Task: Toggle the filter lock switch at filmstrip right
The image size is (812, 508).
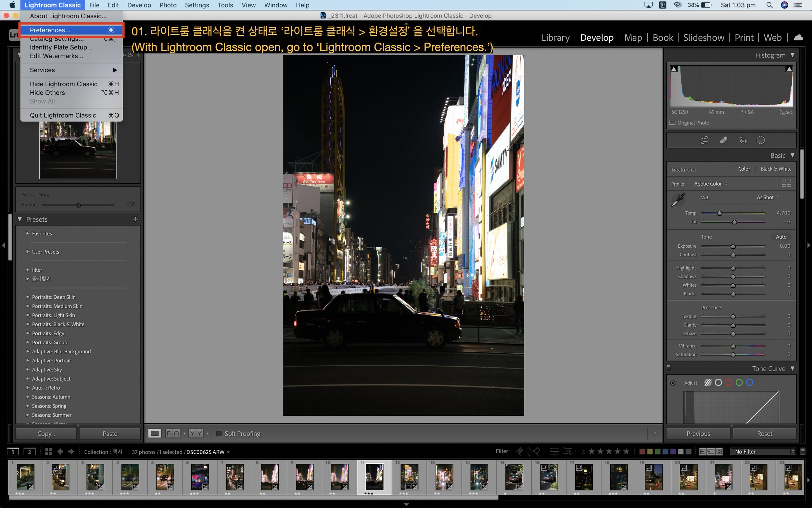Action: [x=803, y=451]
